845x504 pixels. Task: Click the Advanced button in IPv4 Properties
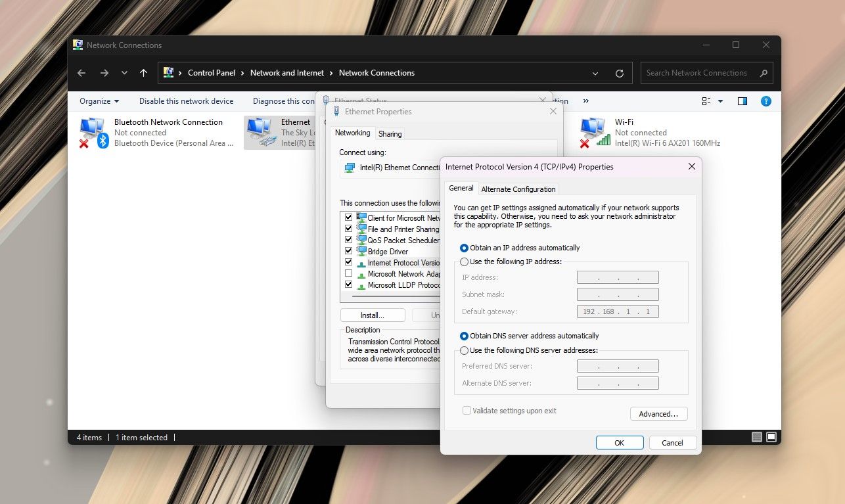pos(658,413)
